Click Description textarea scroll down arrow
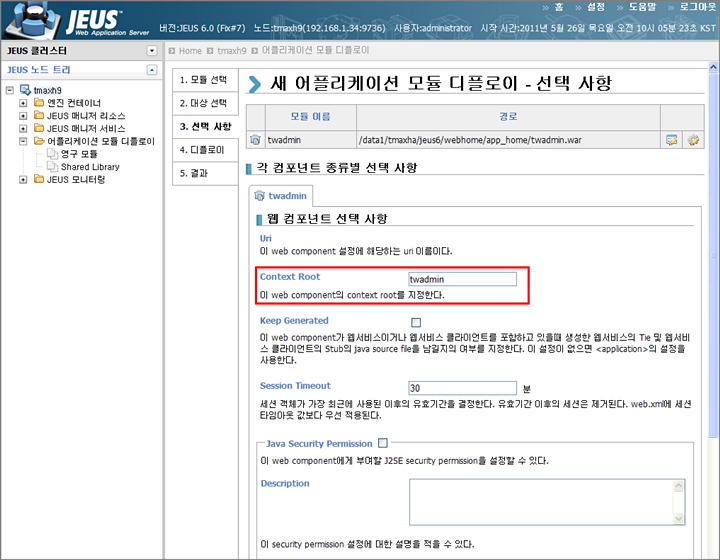This screenshot has width=720, height=560. pyautogui.click(x=679, y=519)
